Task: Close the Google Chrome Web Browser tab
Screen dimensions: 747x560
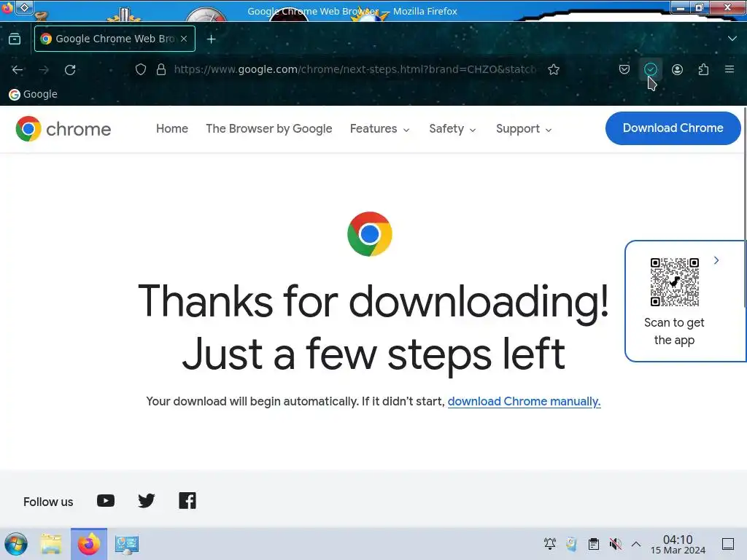Action: coord(184,39)
